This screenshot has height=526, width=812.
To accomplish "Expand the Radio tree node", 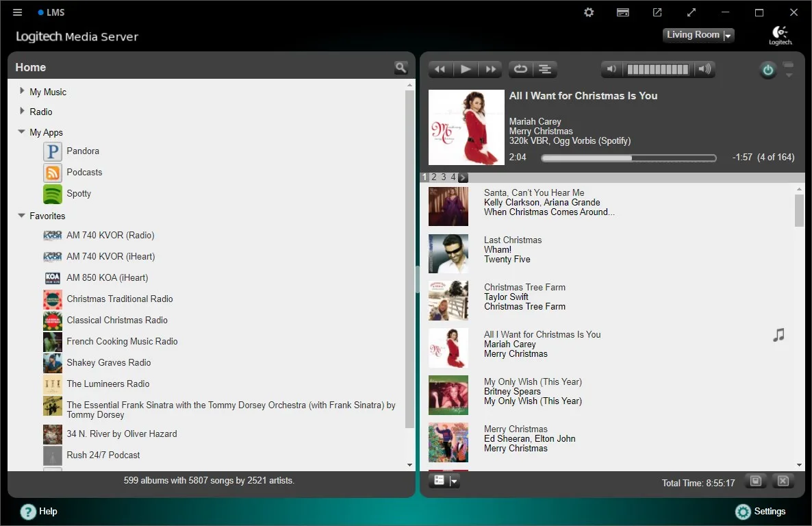I will [22, 111].
